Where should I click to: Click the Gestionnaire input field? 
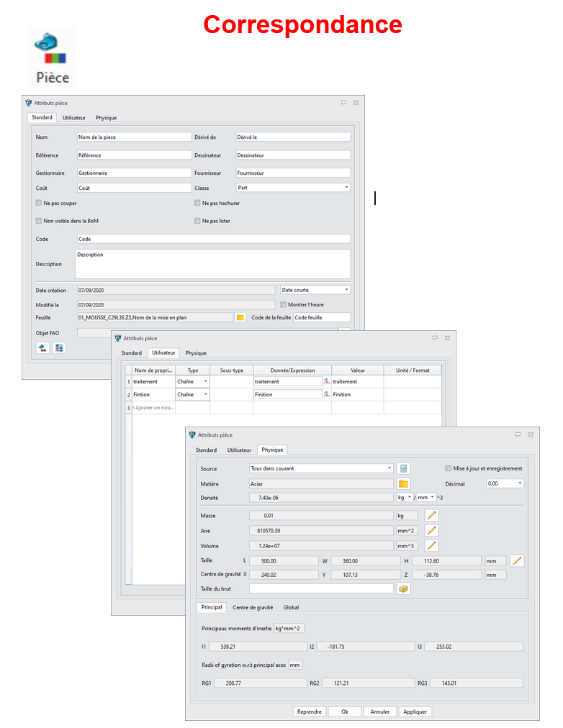[134, 173]
